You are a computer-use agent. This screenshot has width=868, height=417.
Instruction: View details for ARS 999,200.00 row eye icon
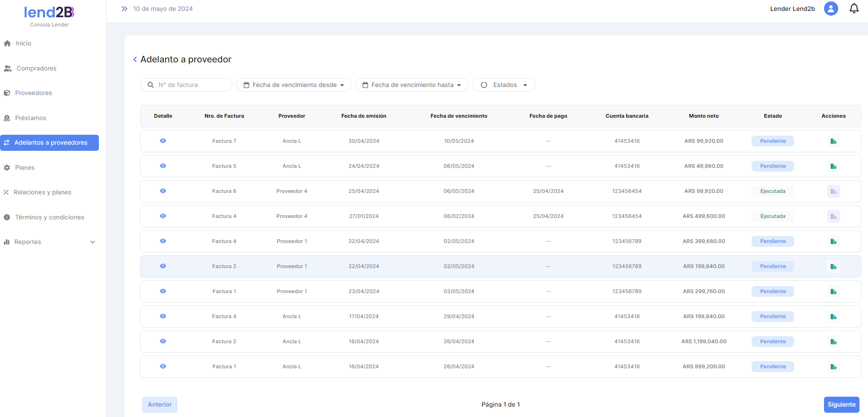click(x=163, y=366)
